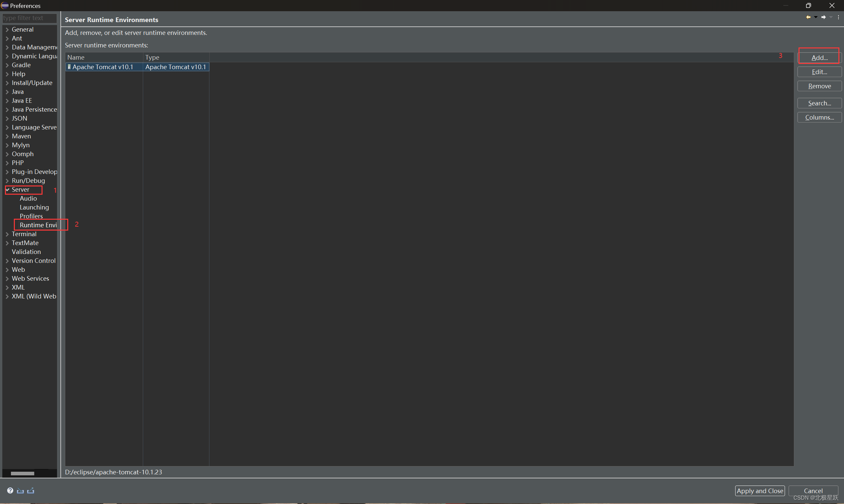Expand the Java EE tree node
The height and width of the screenshot is (504, 844).
click(7, 101)
